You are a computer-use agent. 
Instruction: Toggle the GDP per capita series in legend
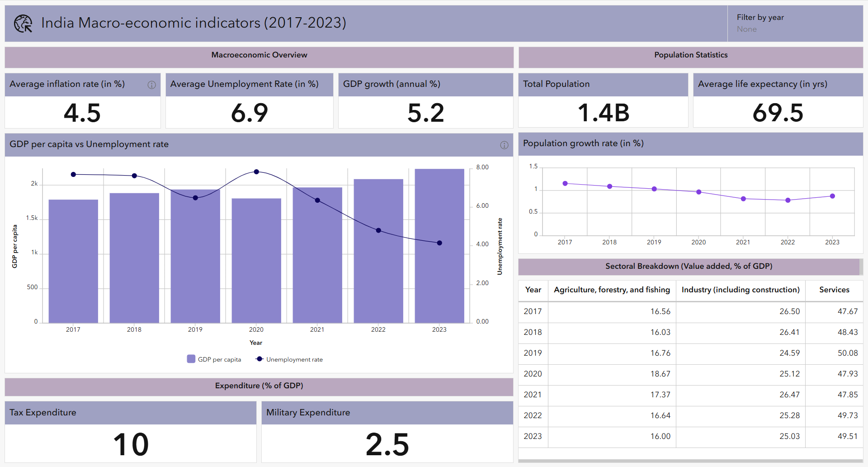point(219,359)
